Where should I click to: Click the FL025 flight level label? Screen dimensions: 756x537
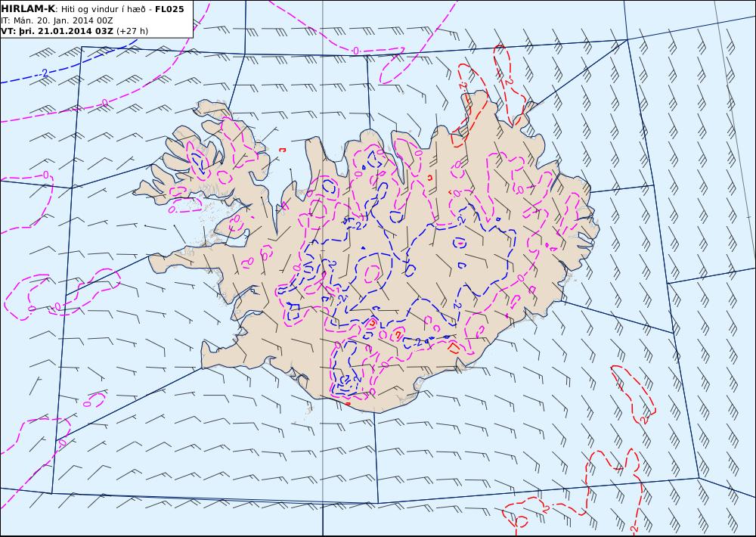(169, 9)
